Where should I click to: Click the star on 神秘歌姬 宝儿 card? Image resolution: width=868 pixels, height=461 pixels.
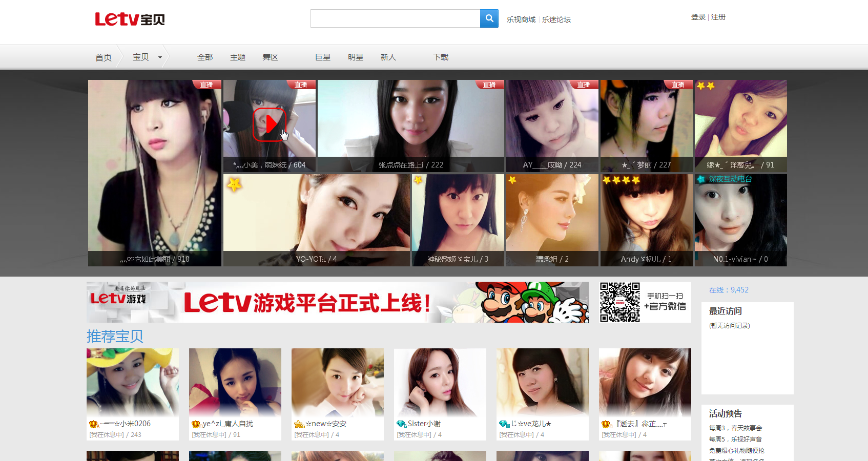[418, 180]
